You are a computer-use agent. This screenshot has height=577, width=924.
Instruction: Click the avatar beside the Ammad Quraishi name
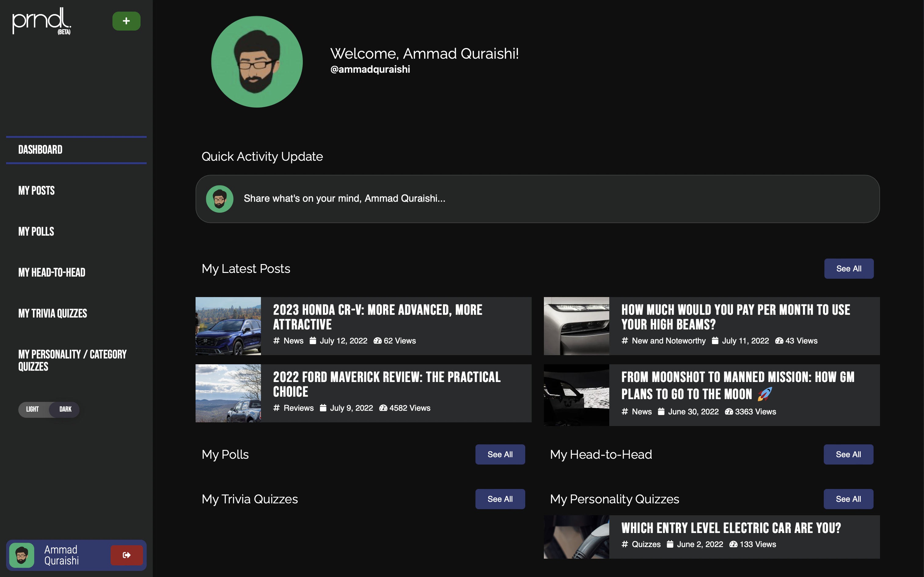pos(22,555)
